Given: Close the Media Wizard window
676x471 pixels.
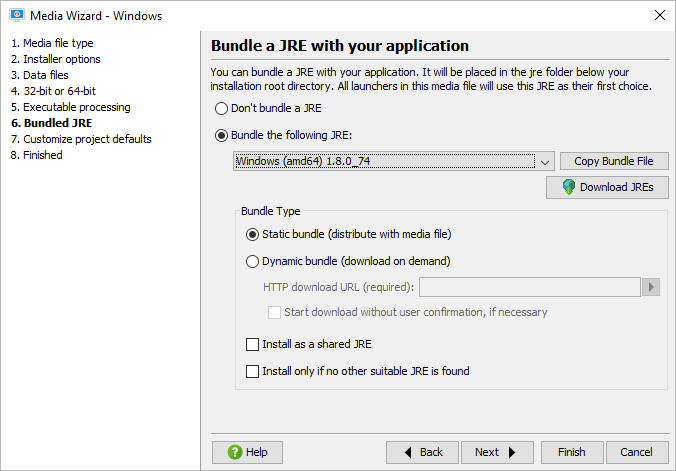Looking at the screenshot, I should tap(660, 15).
